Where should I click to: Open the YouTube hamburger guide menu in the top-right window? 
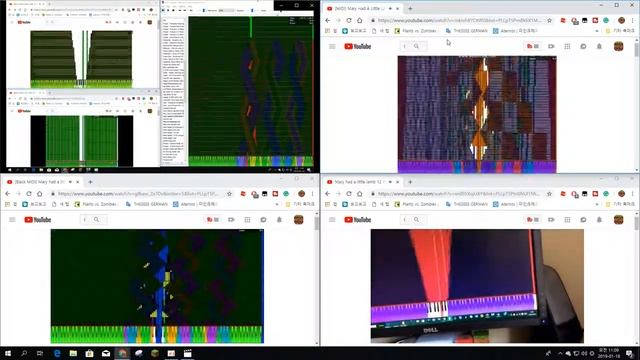332,47
